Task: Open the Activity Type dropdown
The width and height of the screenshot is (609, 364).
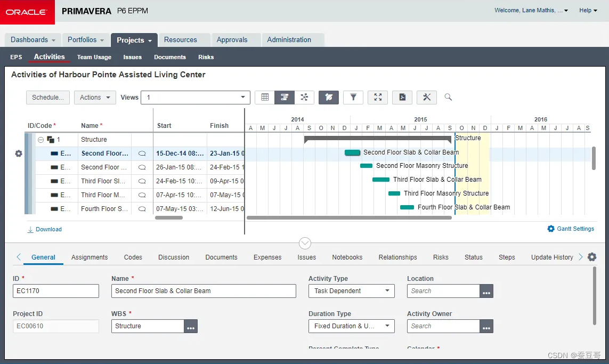Action: point(352,291)
